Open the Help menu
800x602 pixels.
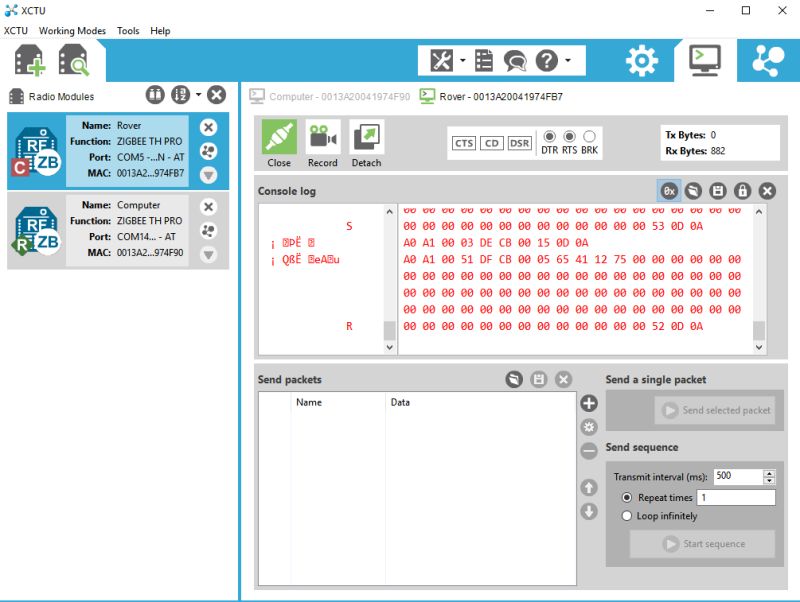tap(160, 31)
